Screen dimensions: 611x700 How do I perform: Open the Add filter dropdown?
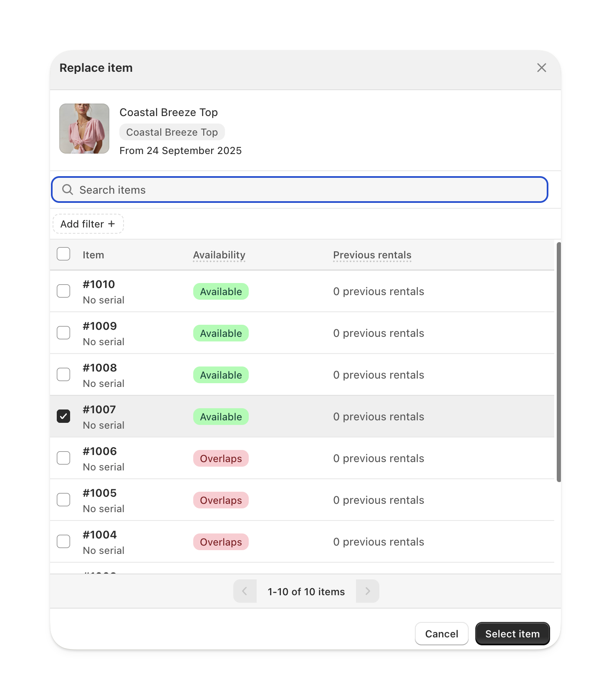[x=88, y=224]
